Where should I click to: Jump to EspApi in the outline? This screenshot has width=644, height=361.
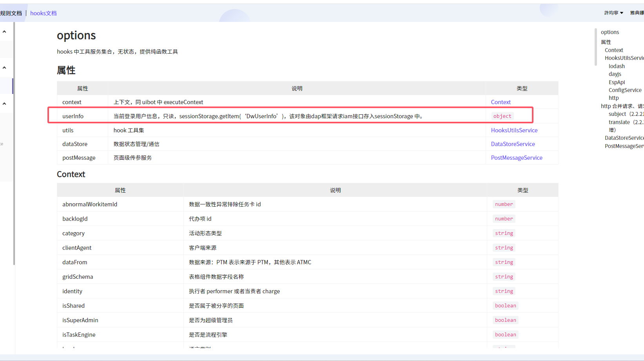(x=617, y=82)
